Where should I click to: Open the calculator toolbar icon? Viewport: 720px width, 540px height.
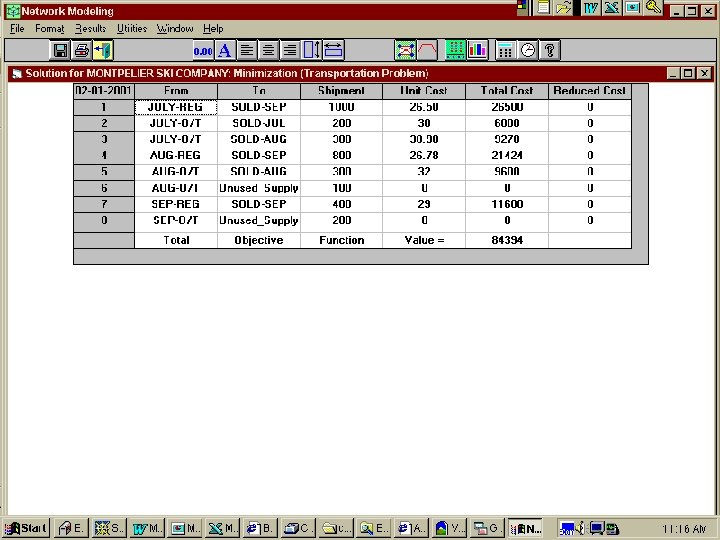[506, 50]
